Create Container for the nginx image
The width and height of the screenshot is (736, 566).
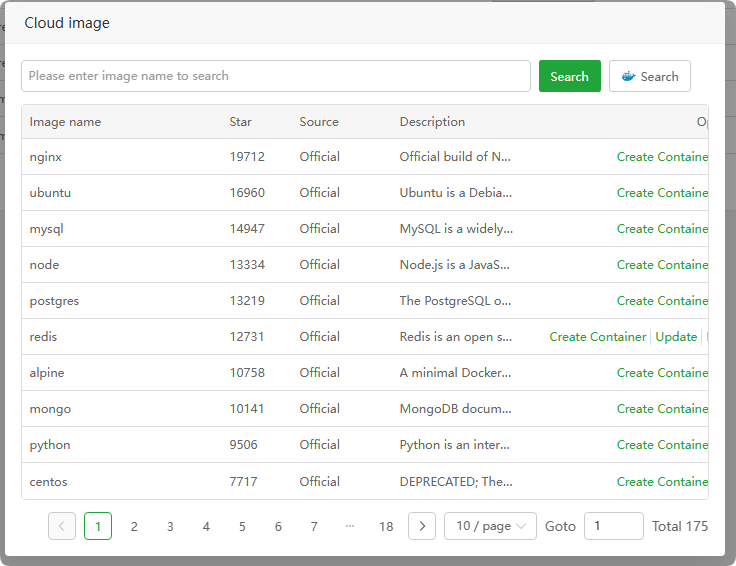tap(662, 157)
